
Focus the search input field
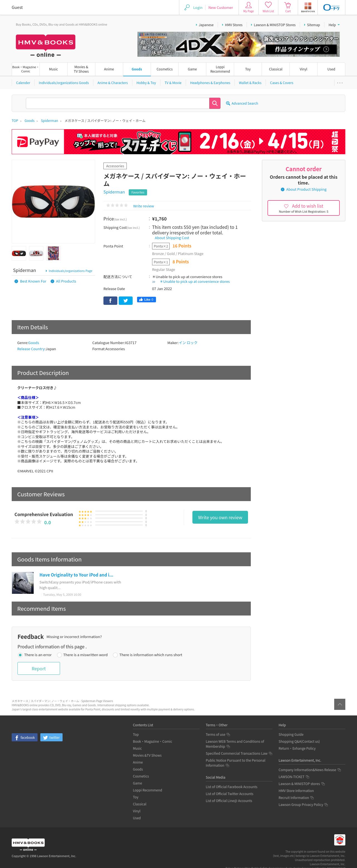pyautogui.click(x=118, y=103)
